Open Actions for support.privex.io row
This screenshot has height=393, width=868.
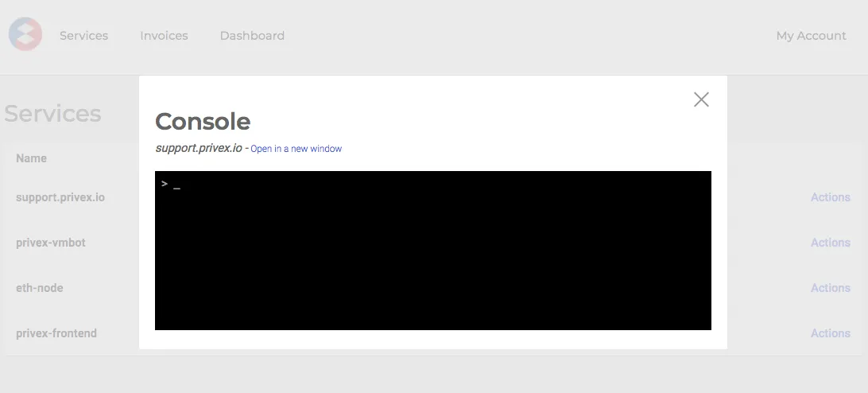point(831,197)
